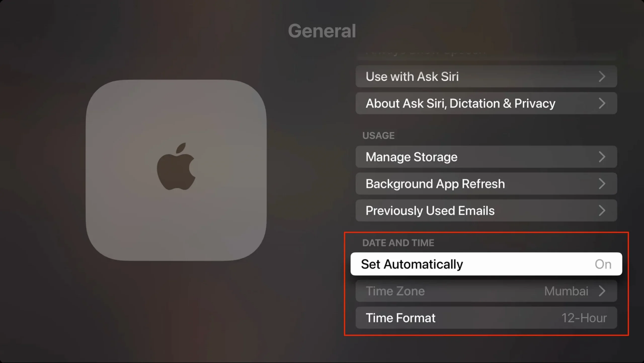Open Use with Ask Siri settings
Viewport: 644px width, 363px height.
tap(486, 76)
